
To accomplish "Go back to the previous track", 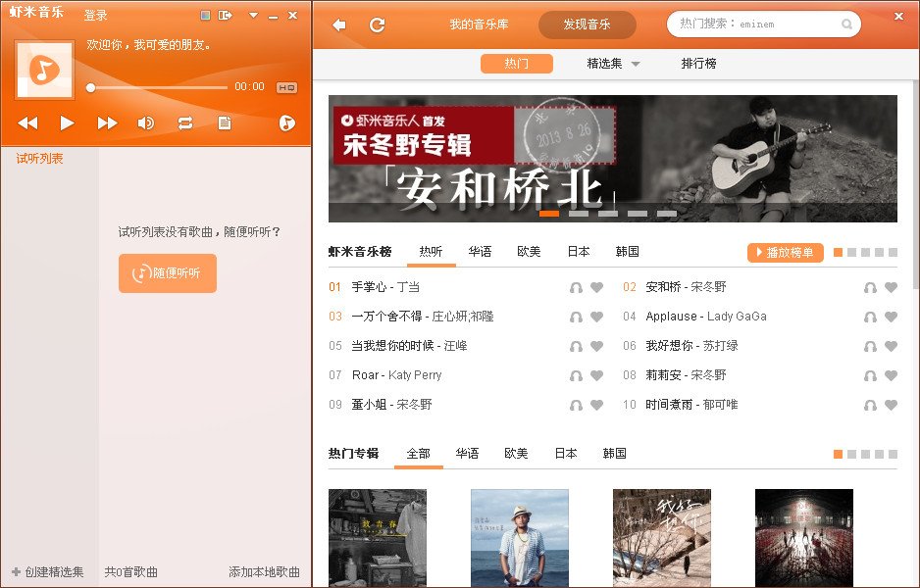I will (x=27, y=123).
